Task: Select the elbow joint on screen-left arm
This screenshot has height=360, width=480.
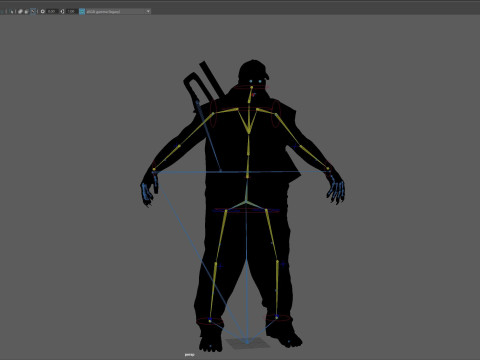Action: [179, 146]
